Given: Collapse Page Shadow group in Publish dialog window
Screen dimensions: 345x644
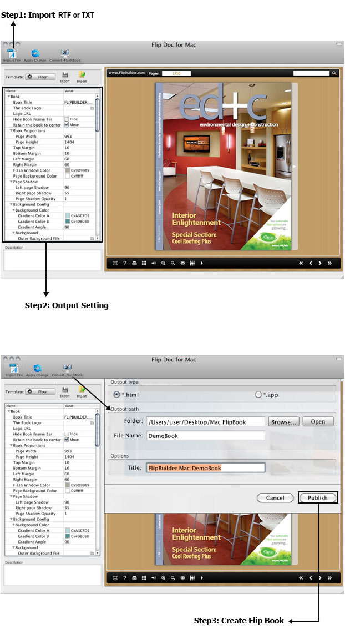Looking at the screenshot, I should [x=11, y=496].
